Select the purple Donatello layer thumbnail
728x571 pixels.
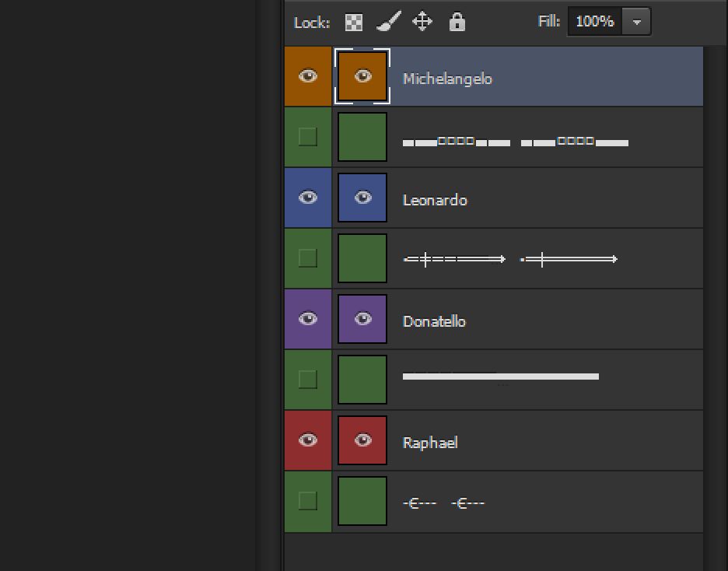(x=362, y=320)
